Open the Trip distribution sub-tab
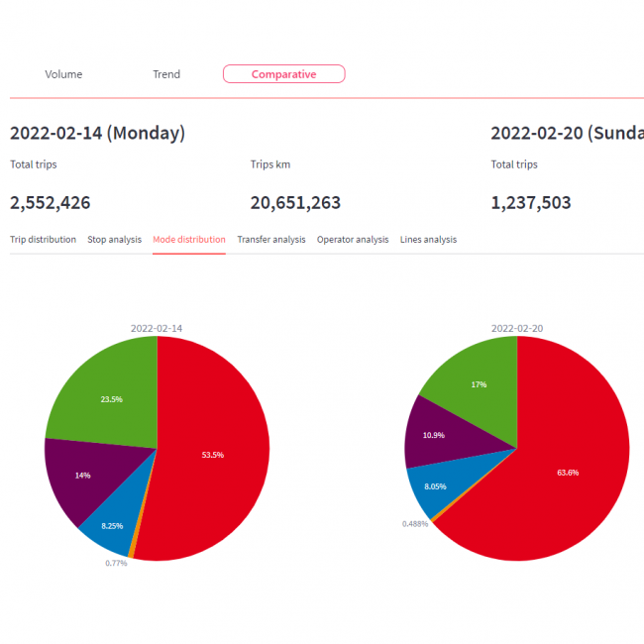This screenshot has height=644, width=644. (43, 240)
